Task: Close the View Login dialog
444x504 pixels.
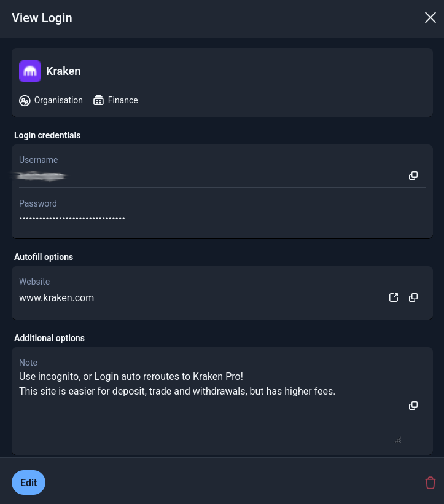Action: (430, 18)
